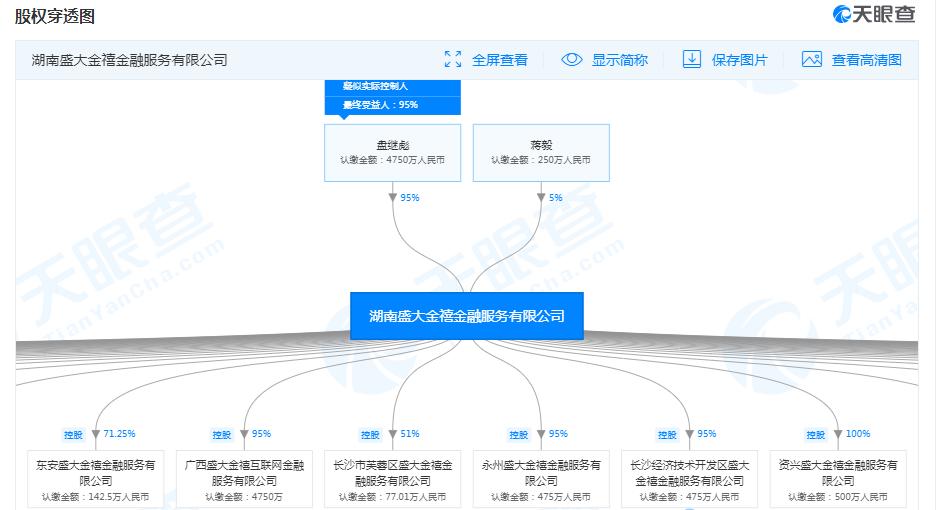Click the 股权穿透图 page heading
Image resolution: width=936 pixels, height=510 pixels.
[54, 16]
